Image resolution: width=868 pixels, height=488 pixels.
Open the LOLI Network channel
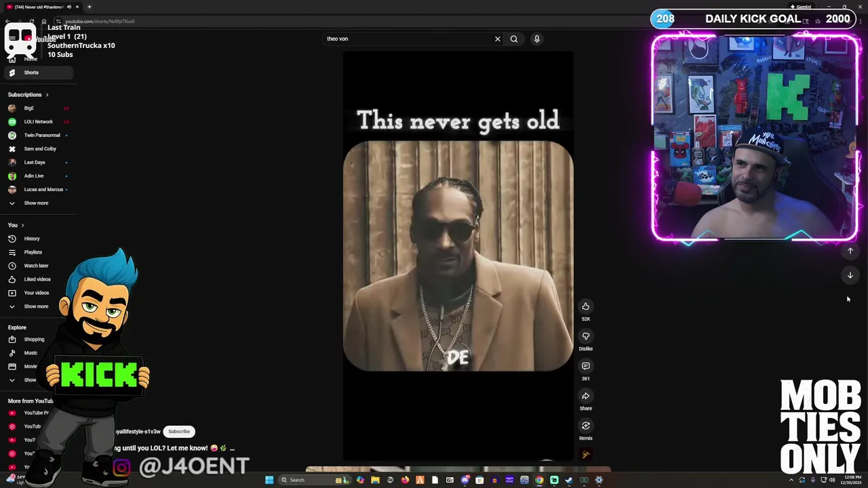point(38,122)
